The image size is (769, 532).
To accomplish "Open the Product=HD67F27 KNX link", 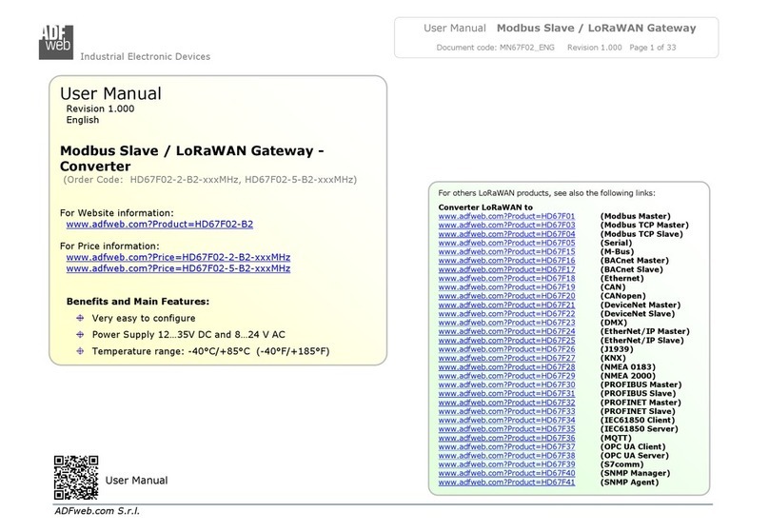I will click(x=506, y=358).
